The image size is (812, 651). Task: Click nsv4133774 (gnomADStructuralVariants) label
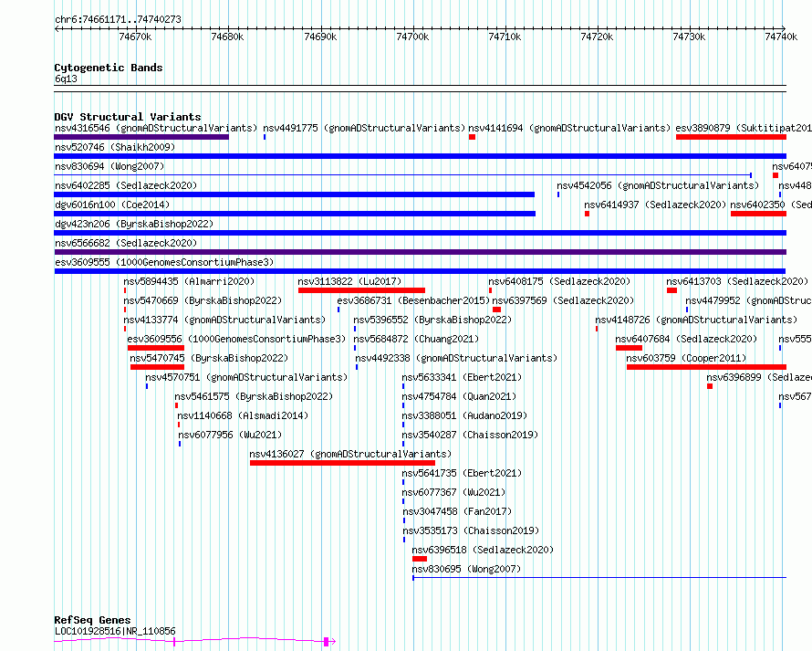coord(224,320)
